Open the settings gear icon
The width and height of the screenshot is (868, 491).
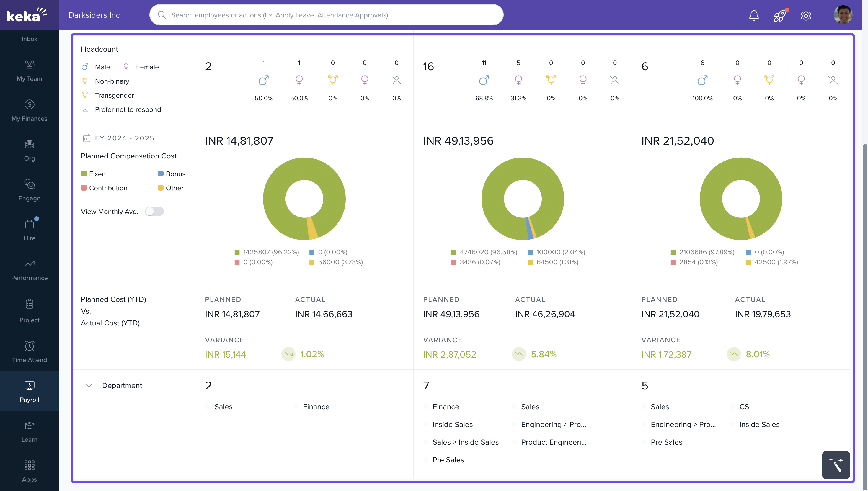(x=806, y=16)
